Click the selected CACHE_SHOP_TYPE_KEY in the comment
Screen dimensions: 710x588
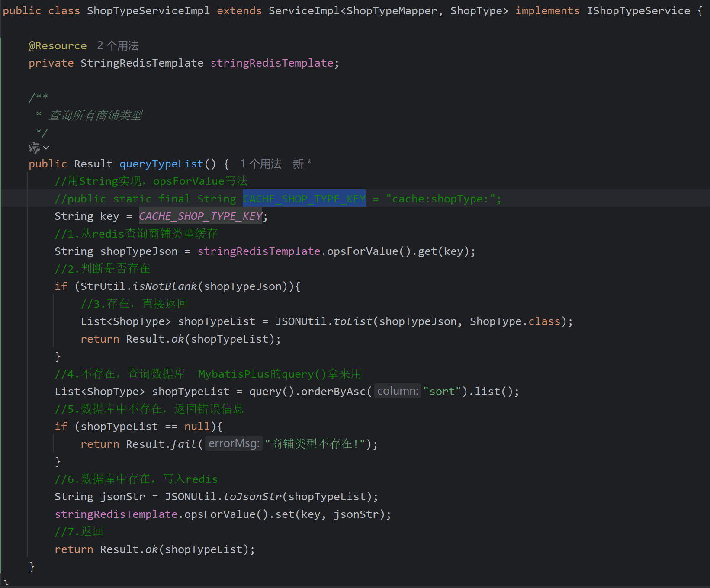click(304, 199)
